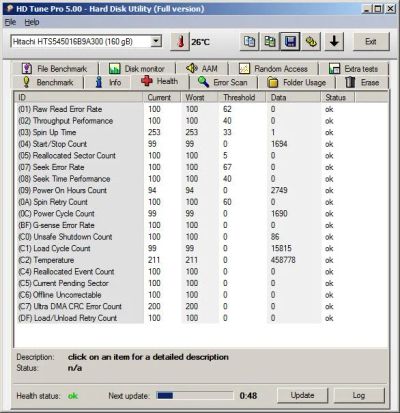Open the File menu

tap(10, 22)
